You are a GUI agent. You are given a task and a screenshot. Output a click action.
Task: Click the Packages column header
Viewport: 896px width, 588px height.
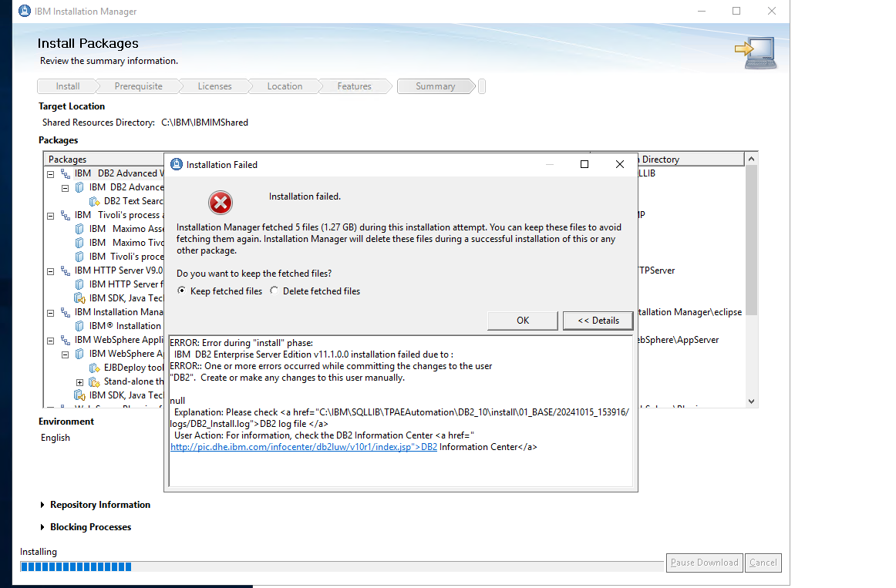tap(103, 160)
